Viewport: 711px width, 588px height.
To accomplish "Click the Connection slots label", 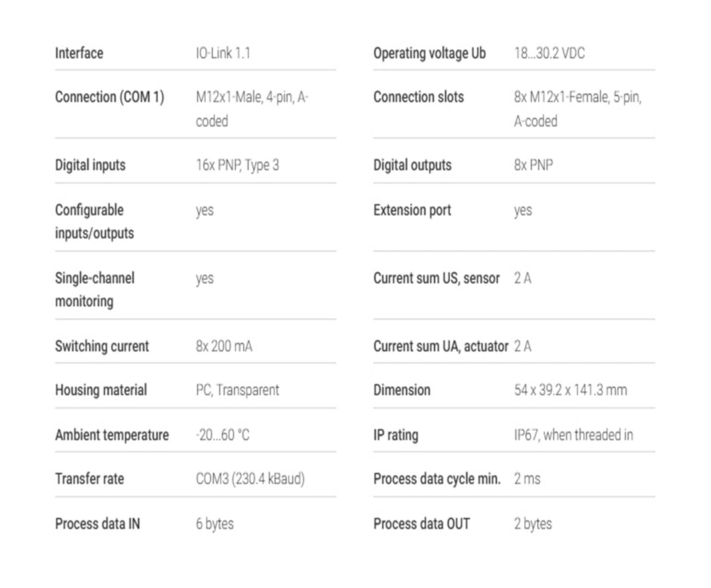I will 418,97.
